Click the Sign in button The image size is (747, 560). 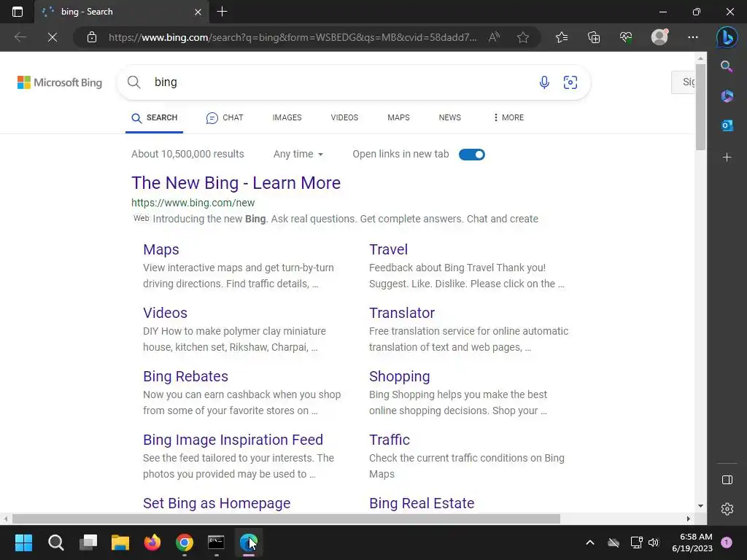[683, 82]
